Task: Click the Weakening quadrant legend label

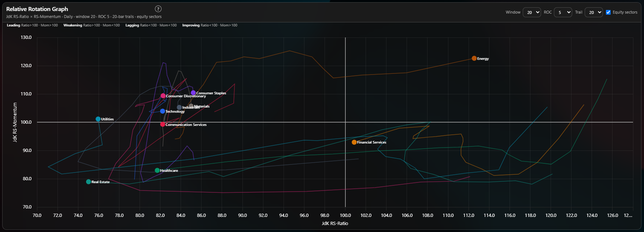Action: point(92,25)
